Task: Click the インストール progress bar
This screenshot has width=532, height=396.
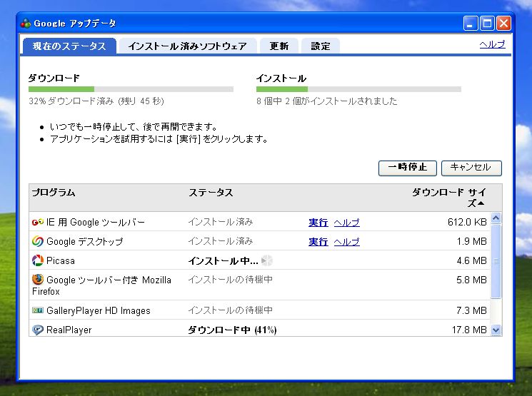Action: coord(358,89)
